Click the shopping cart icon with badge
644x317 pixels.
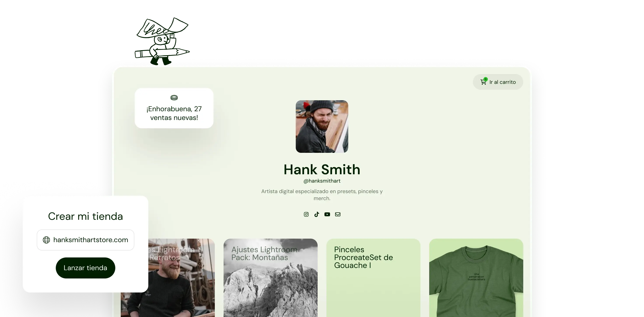[x=483, y=82]
